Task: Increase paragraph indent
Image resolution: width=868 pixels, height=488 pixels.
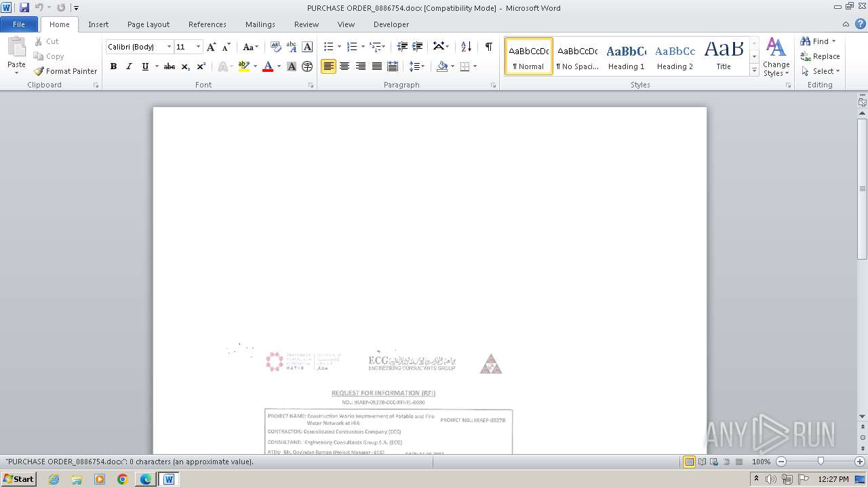Action: [x=418, y=47]
